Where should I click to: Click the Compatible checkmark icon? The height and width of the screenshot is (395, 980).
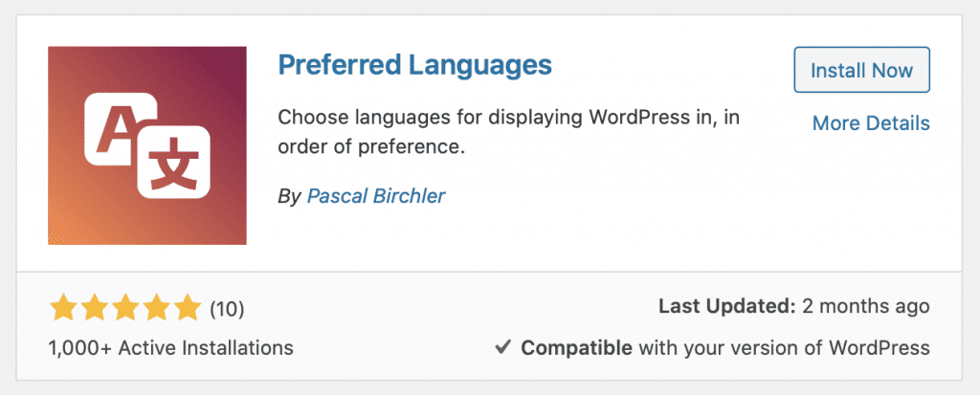pos(502,347)
